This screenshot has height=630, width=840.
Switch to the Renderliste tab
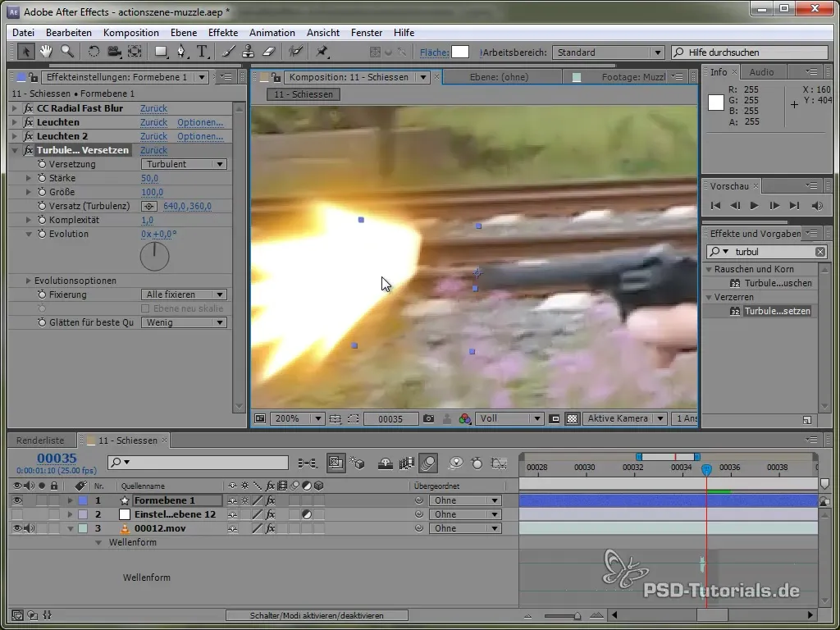pyautogui.click(x=40, y=441)
